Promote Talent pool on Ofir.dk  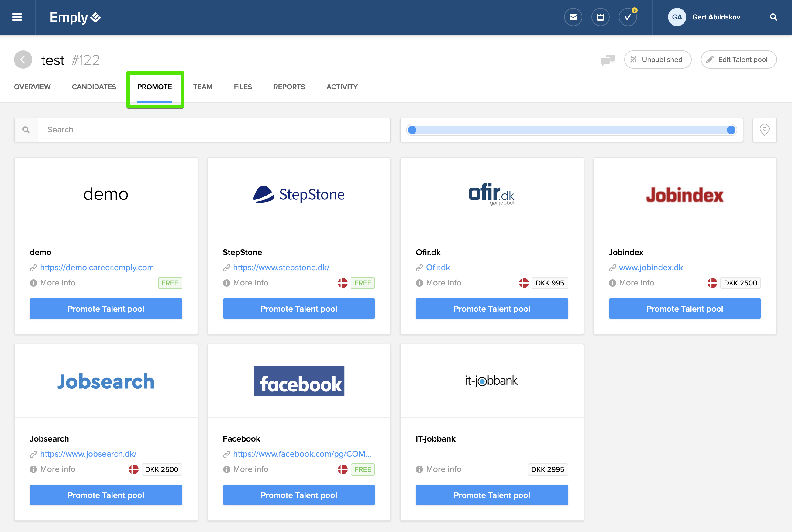click(492, 309)
